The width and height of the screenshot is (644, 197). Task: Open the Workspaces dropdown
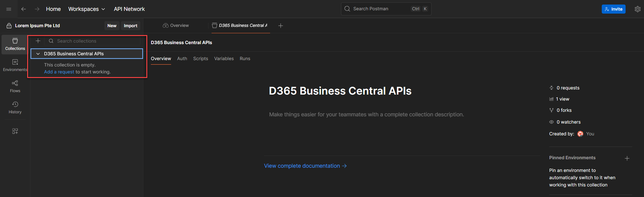(87, 9)
